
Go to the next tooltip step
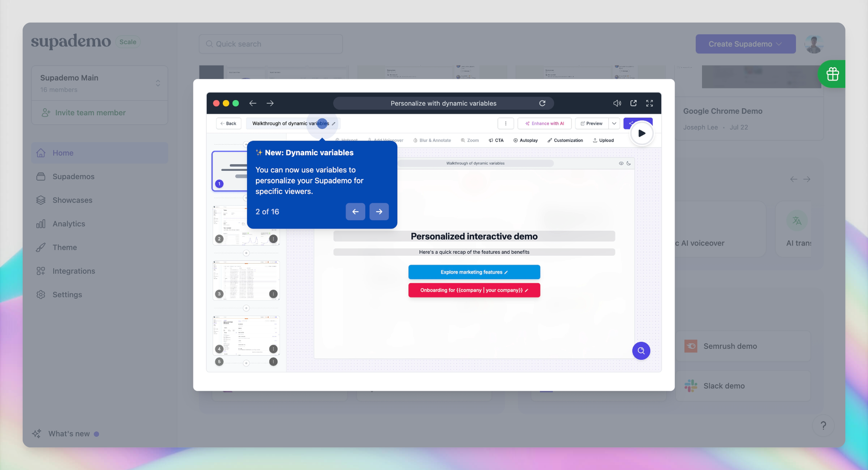point(379,212)
